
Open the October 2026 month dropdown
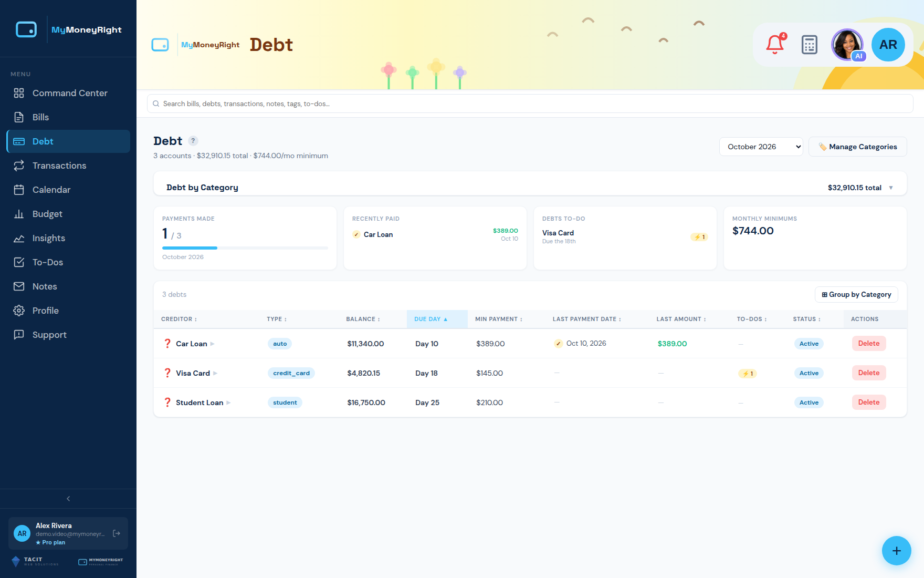coord(761,147)
